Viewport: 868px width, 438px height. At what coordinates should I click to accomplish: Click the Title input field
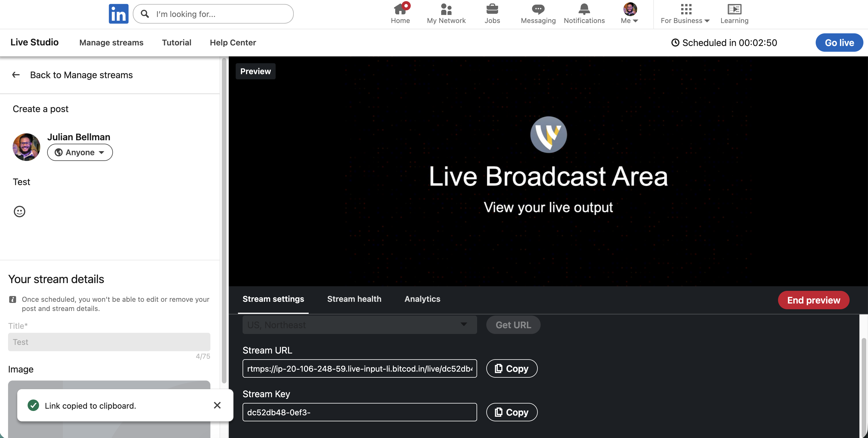click(109, 342)
